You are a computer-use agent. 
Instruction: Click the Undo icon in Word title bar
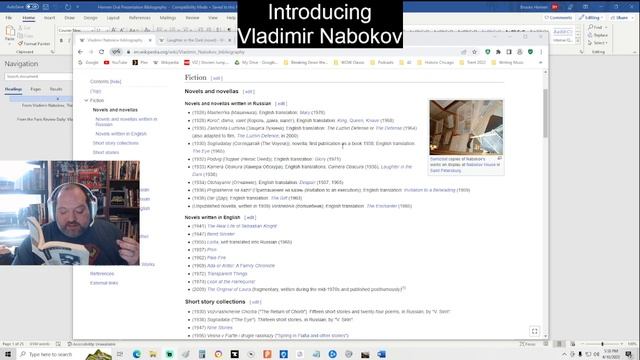[67, 7]
